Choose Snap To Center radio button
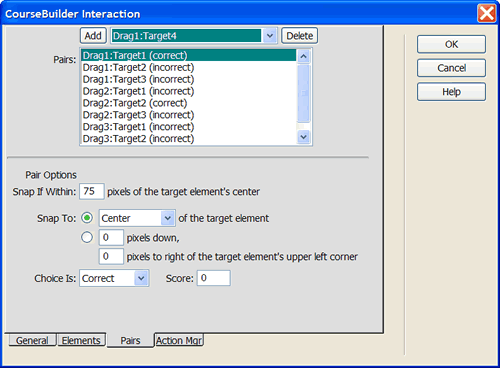This screenshot has width=500, height=368. pyautogui.click(x=87, y=218)
